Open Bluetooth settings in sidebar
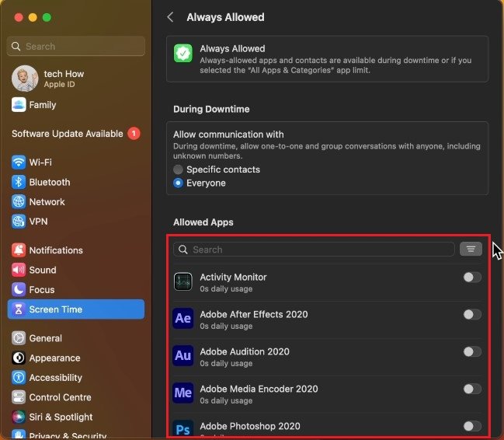The image size is (504, 440). coord(49,182)
